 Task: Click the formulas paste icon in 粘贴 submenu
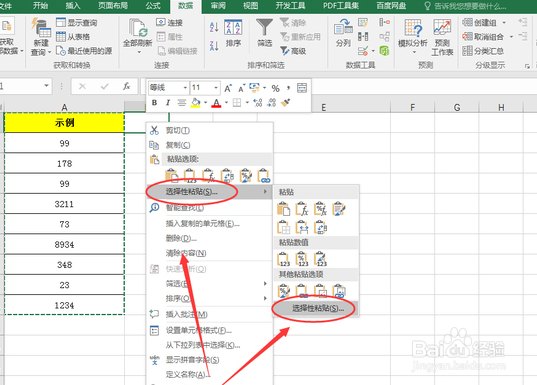coord(302,209)
